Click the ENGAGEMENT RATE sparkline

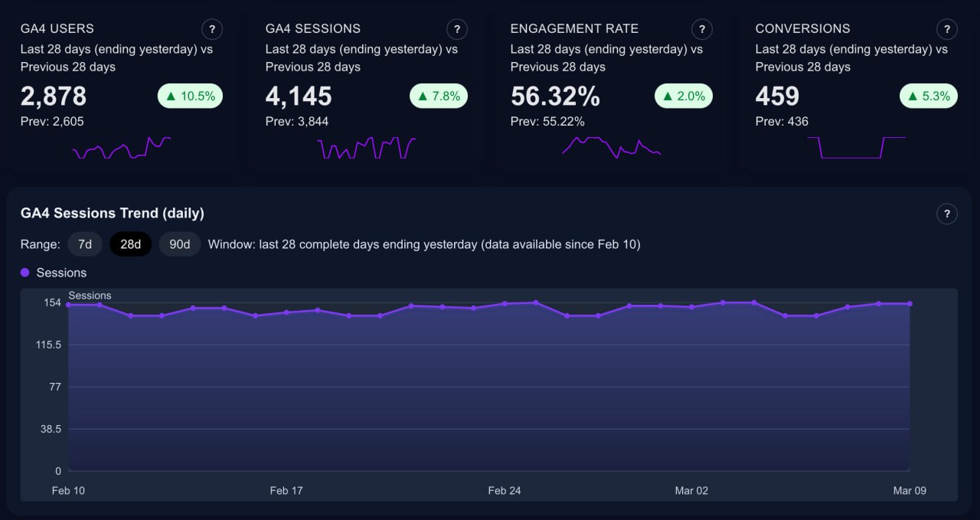pos(612,146)
